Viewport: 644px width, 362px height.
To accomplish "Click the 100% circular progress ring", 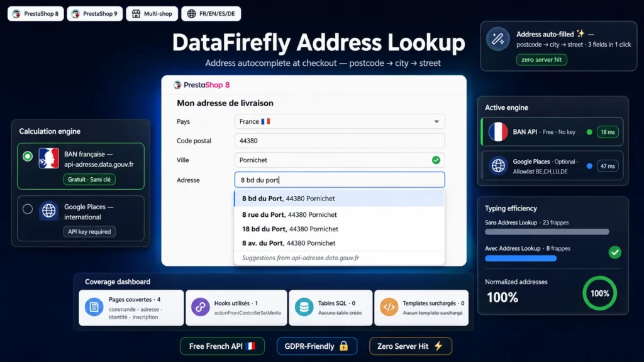I will (x=599, y=293).
